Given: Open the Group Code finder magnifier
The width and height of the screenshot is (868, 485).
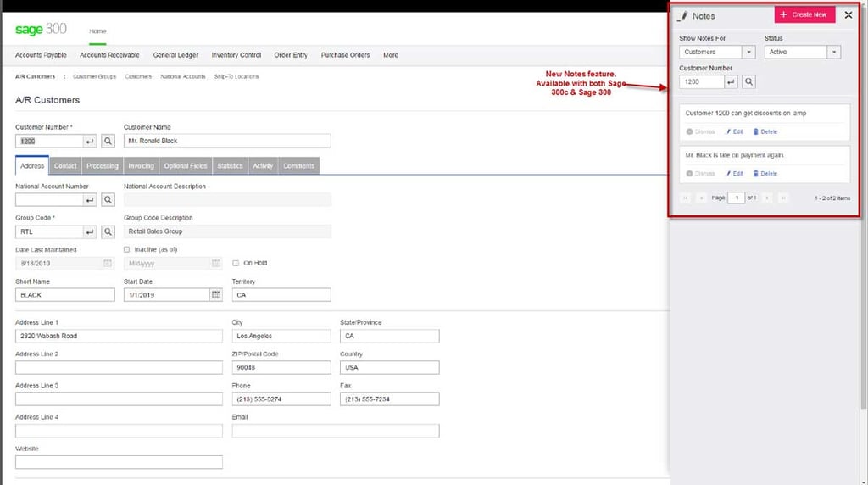Looking at the screenshot, I should (108, 232).
